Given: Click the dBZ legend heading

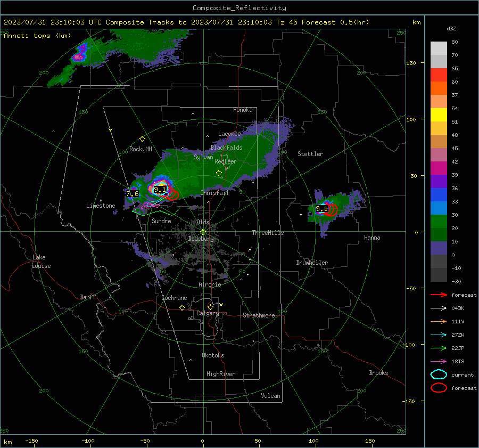Looking at the screenshot, I should pyautogui.click(x=451, y=28).
